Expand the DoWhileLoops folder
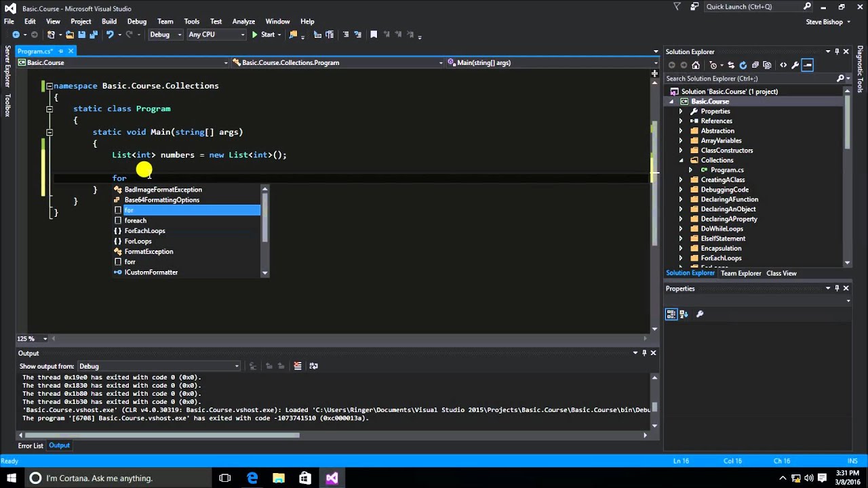This screenshot has width=868, height=488. [x=681, y=228]
